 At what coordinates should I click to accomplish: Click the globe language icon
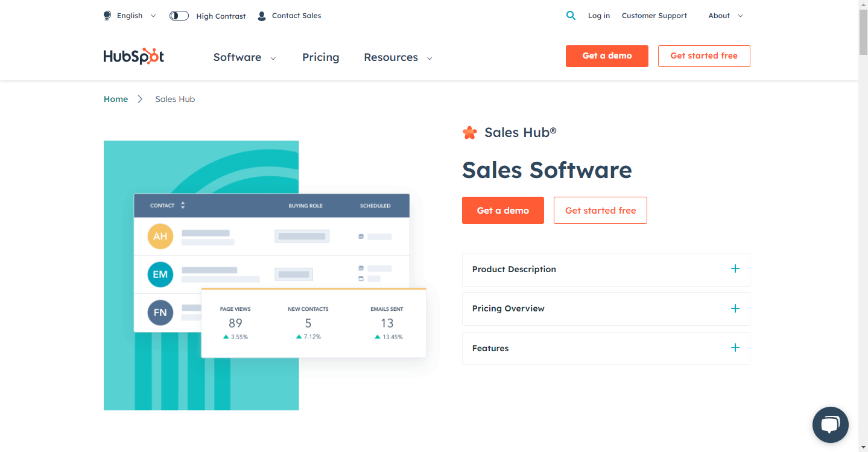(108, 16)
